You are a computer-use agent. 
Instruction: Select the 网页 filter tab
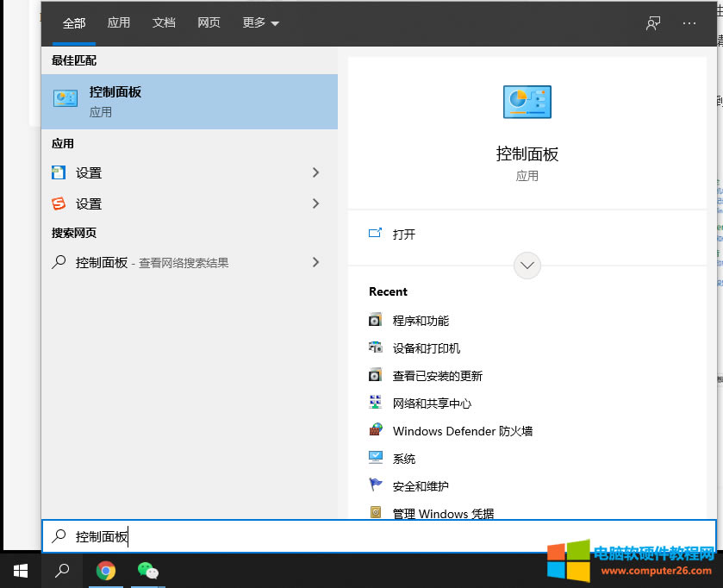pos(209,23)
